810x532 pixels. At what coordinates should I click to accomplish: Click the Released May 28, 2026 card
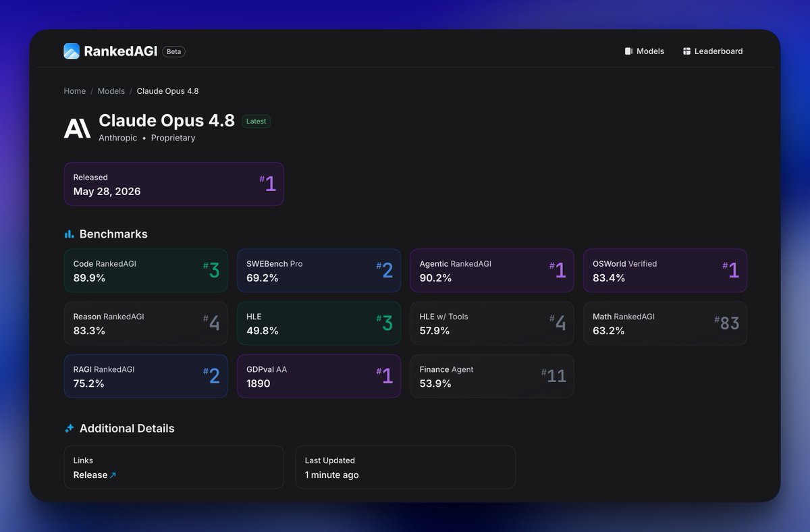[173, 184]
